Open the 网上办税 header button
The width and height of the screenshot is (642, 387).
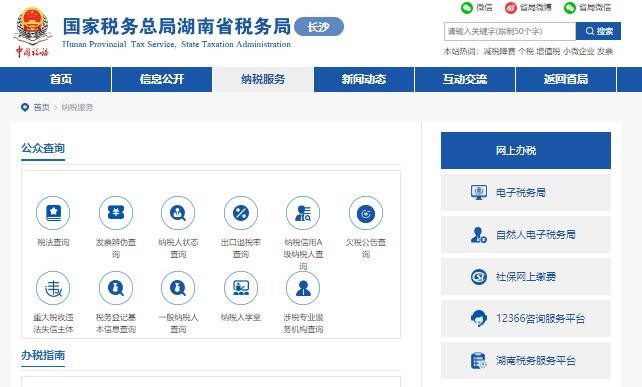coord(526,150)
